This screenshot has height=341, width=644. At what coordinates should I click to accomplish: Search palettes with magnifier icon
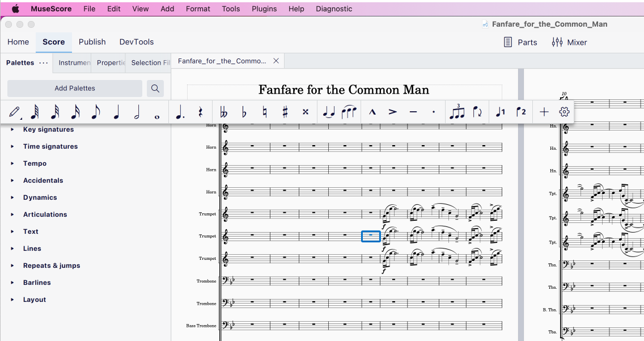click(155, 89)
